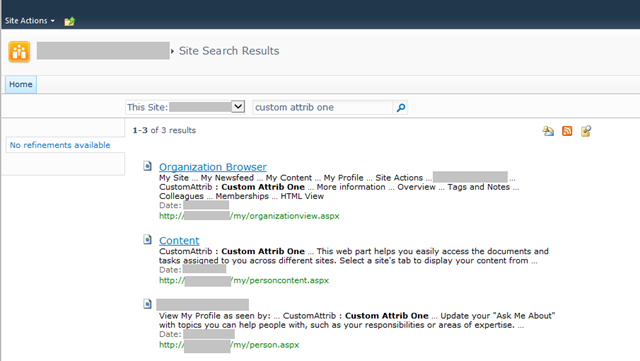
Task: Click the search from Windows icon
Action: [x=586, y=131]
